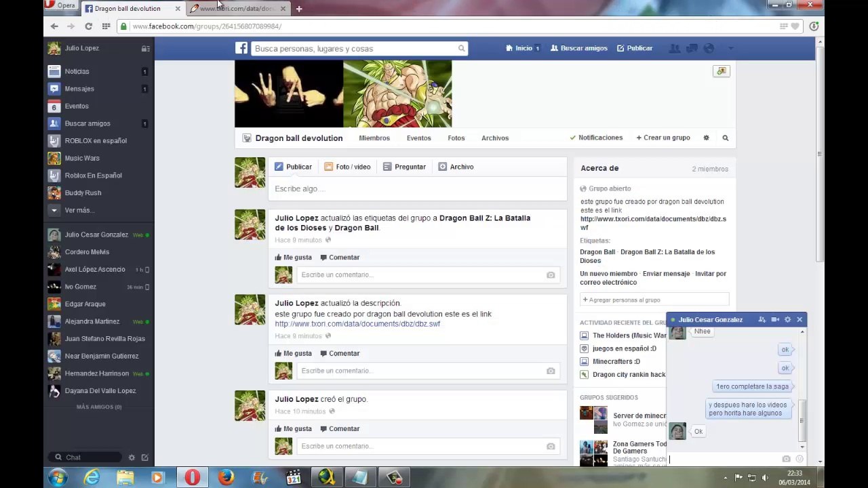
Task: Open the txori.com dbz.swf link in post
Action: 357,324
